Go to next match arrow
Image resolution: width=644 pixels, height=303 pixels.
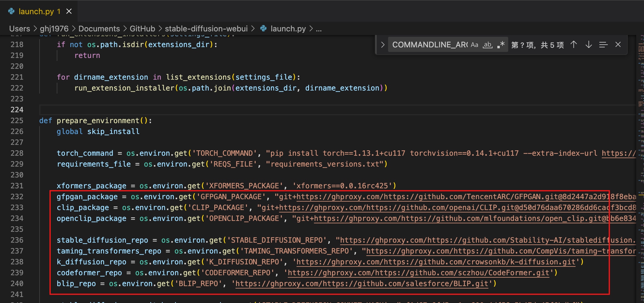click(588, 45)
